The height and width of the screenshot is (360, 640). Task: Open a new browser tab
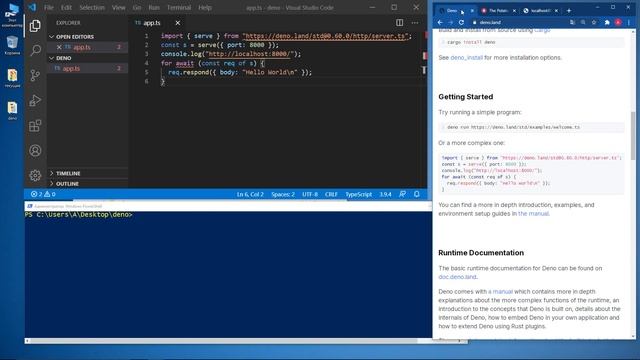click(x=569, y=11)
